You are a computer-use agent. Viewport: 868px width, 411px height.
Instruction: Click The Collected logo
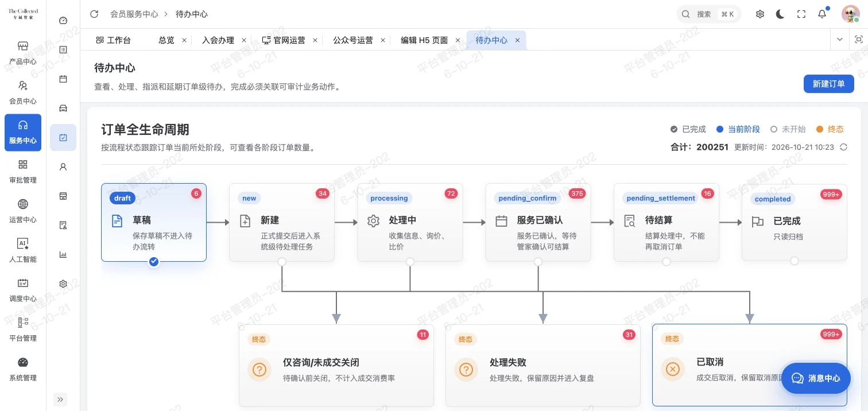coord(23,14)
